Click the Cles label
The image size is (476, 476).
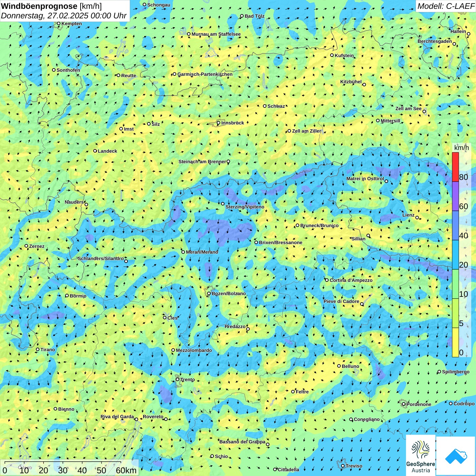(172, 318)
